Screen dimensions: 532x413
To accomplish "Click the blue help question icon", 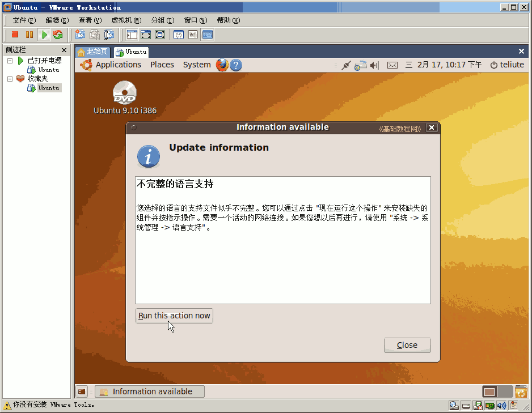I will point(236,65).
